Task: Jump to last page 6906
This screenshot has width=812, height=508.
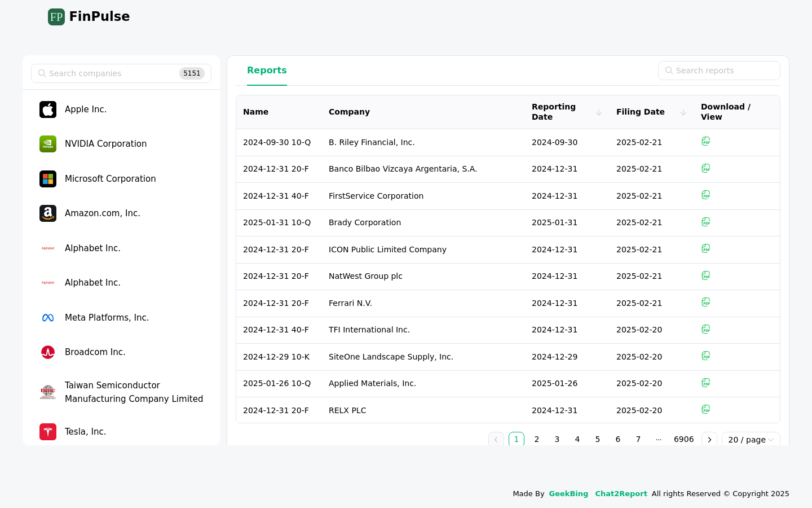Action: 684,439
